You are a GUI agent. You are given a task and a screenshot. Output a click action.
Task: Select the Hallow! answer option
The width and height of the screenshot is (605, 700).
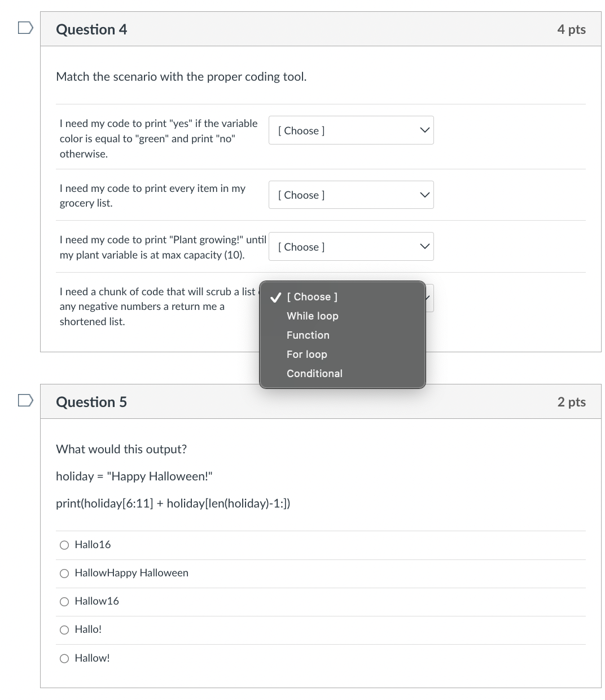pyautogui.click(x=64, y=658)
